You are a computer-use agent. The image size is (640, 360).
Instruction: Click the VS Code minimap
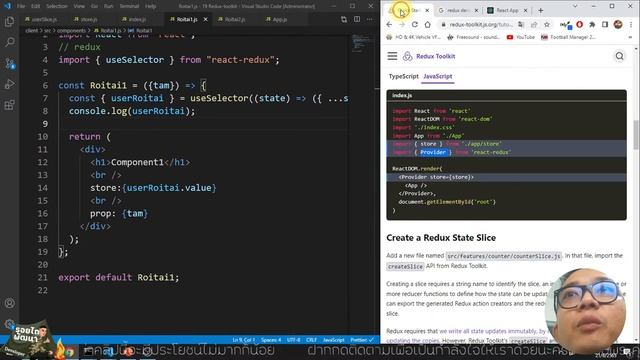pyautogui.click(x=361, y=43)
